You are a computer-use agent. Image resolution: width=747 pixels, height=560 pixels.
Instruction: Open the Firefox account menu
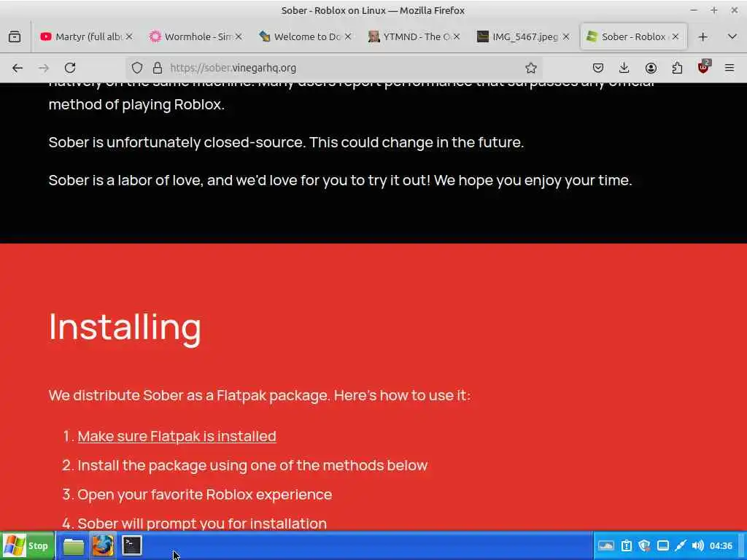point(651,68)
